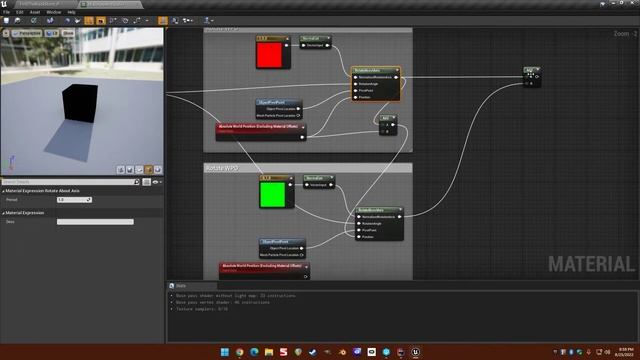This screenshot has width=640, height=360.
Task: Click the Live Nodes toolbar icon
Action: (x=113, y=20)
